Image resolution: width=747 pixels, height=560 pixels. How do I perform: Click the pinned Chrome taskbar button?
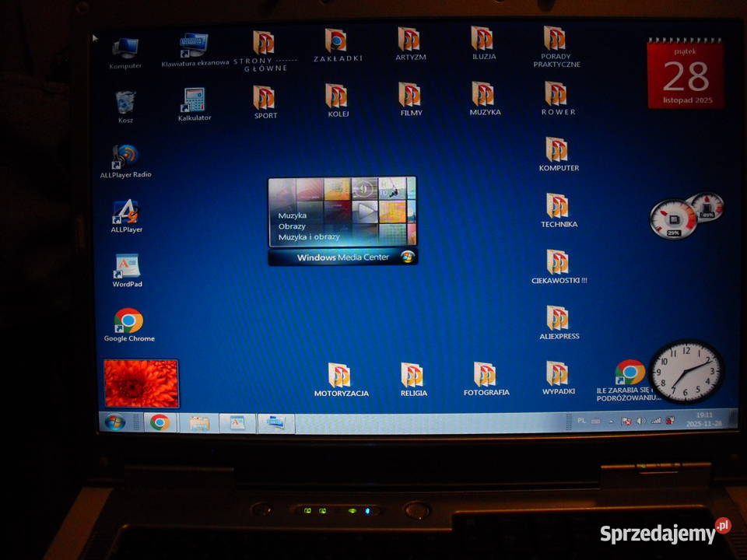click(160, 422)
